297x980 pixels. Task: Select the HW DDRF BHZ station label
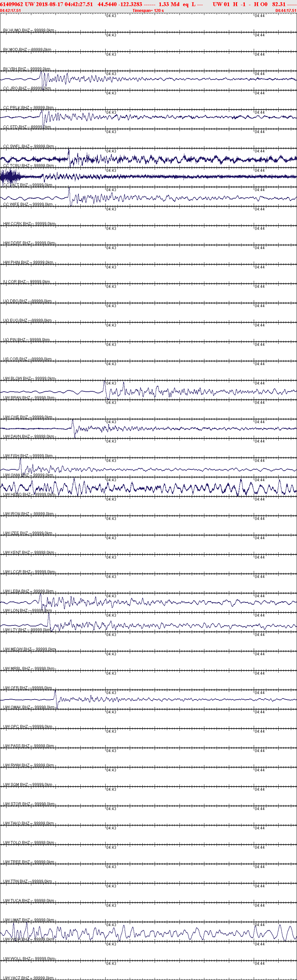pyautogui.click(x=29, y=243)
